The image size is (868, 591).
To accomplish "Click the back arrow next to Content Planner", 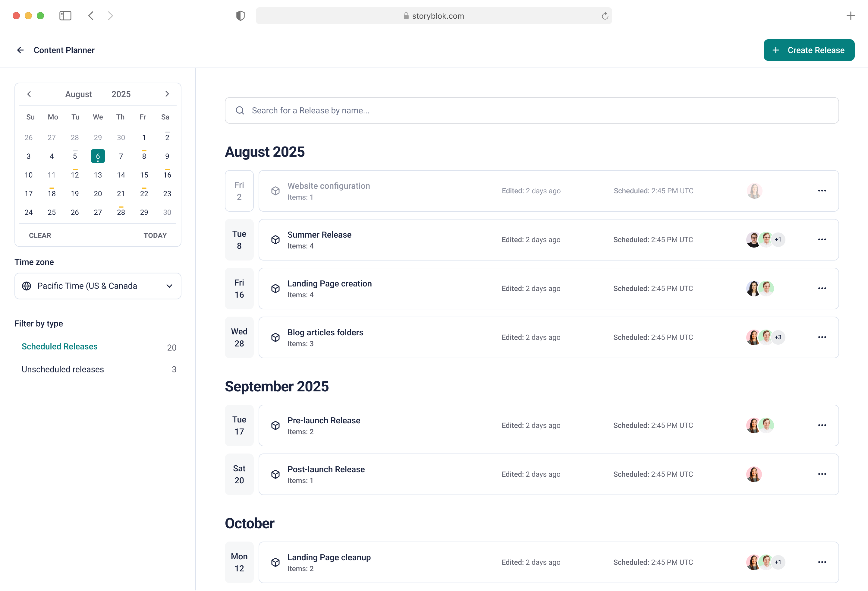I will click(x=20, y=50).
